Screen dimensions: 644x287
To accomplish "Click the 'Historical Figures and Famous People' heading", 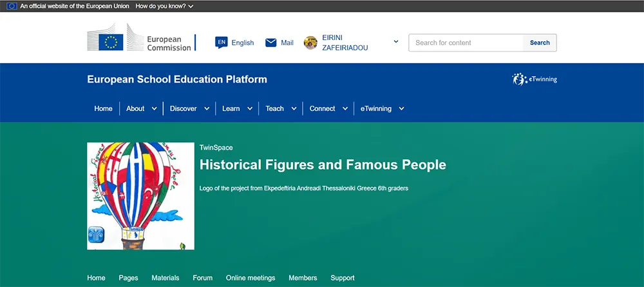I will [x=323, y=165].
